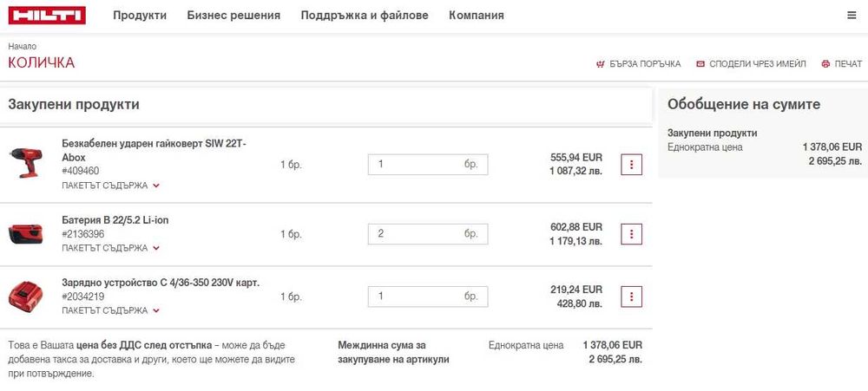Viewport: 868px width, 391px height.
Task: Click БЪРЗА ПОРЪЧКА link
Action: tap(645, 64)
